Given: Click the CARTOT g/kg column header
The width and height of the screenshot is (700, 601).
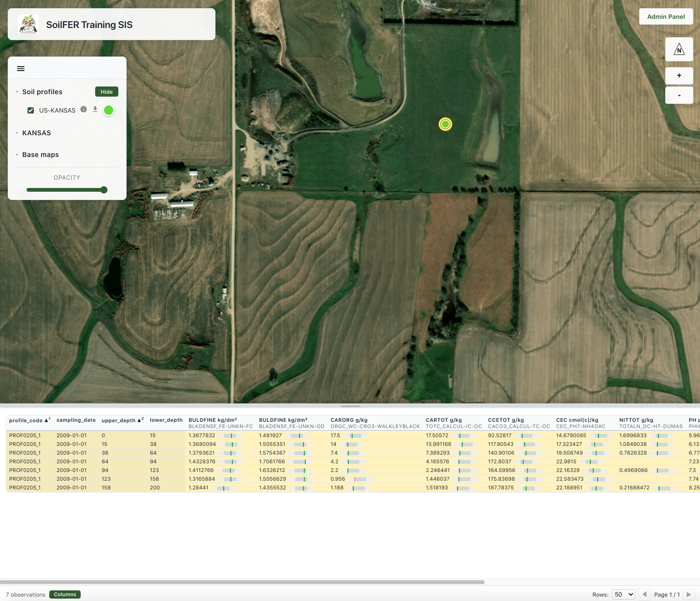Looking at the screenshot, I should pos(454,423).
